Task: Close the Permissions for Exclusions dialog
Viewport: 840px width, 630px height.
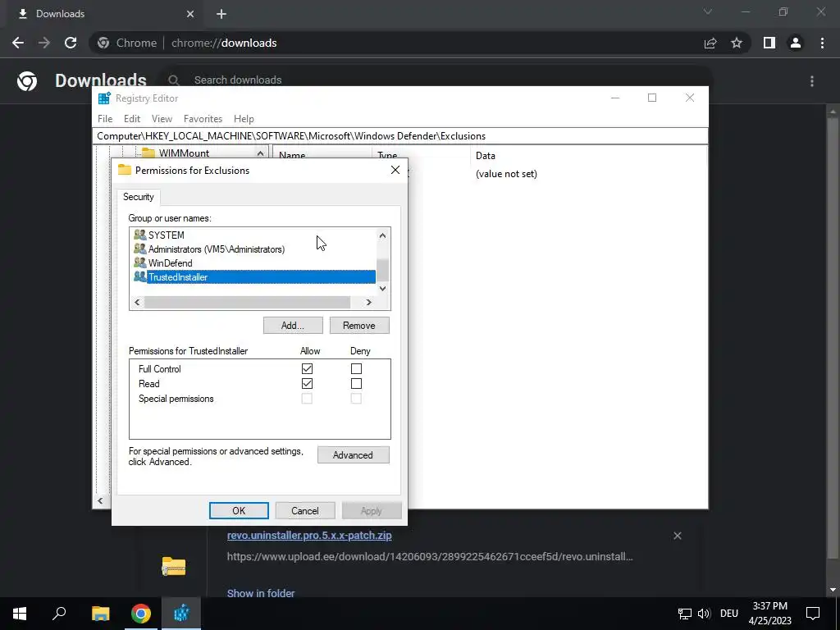Action: point(395,170)
